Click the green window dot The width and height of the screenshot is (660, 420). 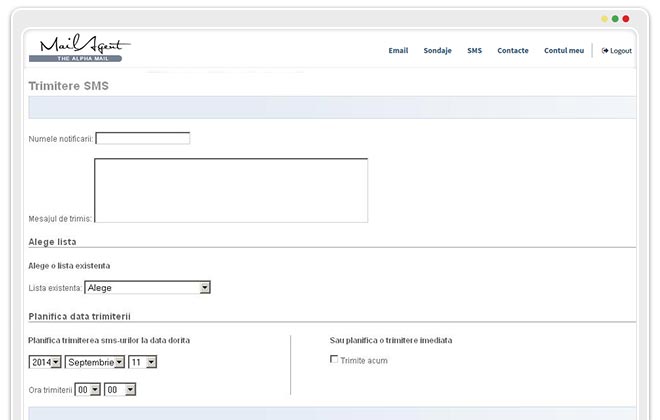(x=615, y=18)
